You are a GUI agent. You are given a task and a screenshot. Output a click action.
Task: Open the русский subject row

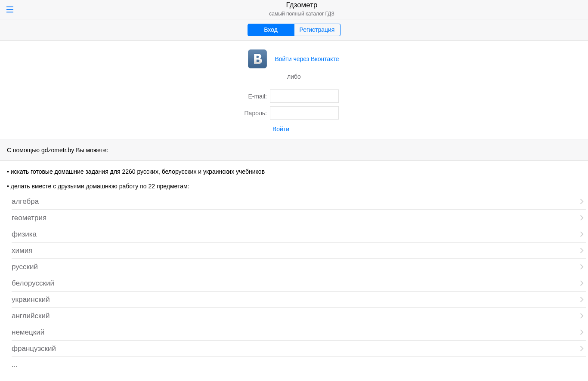click(x=299, y=267)
